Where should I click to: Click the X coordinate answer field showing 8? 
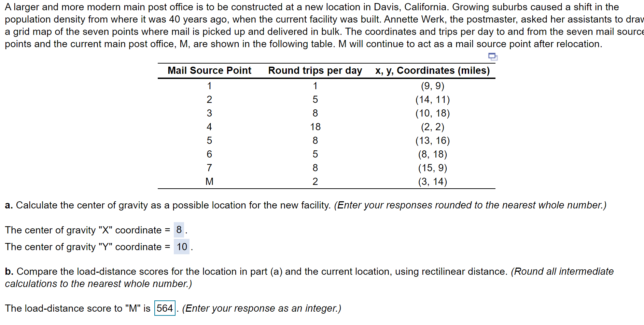point(179,230)
